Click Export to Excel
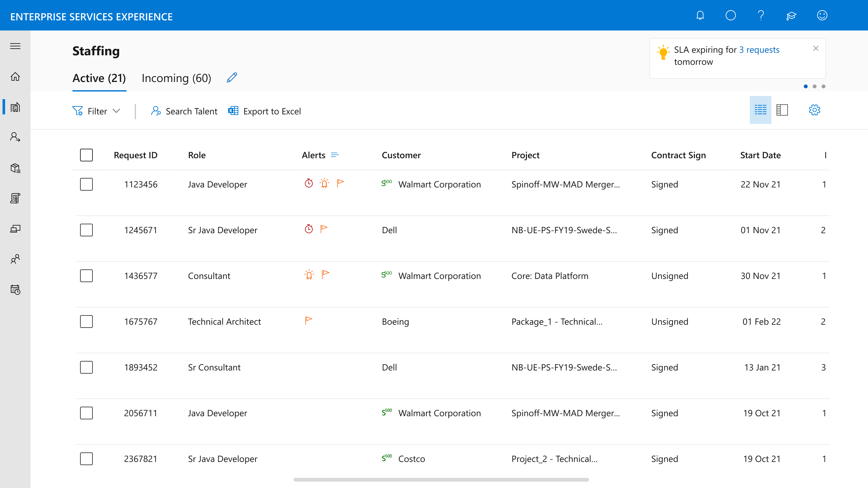 click(x=265, y=111)
